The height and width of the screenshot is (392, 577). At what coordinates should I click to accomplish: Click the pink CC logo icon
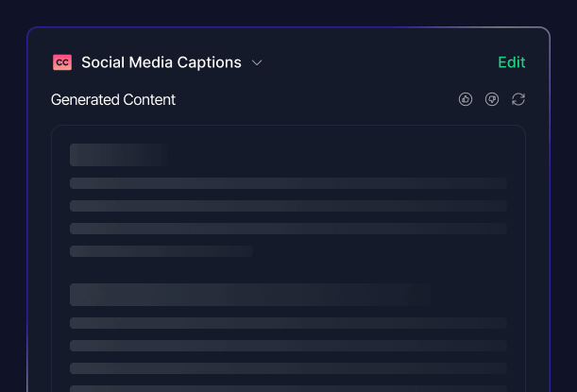click(62, 62)
